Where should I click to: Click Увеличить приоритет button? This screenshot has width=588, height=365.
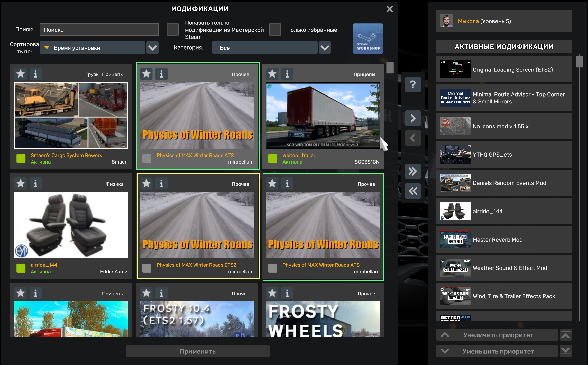497,335
